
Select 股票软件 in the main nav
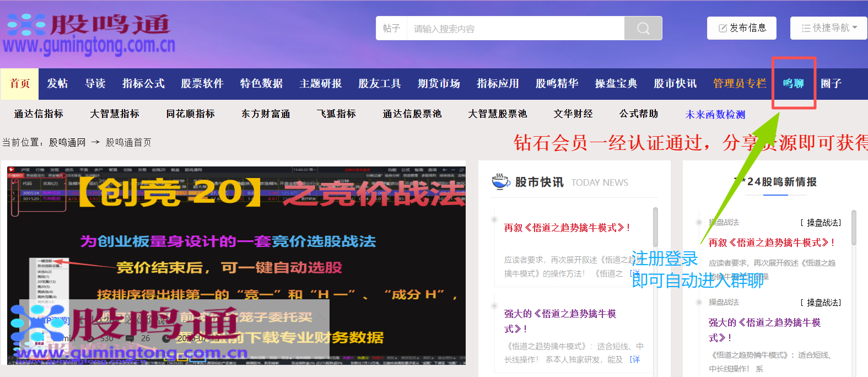[202, 84]
